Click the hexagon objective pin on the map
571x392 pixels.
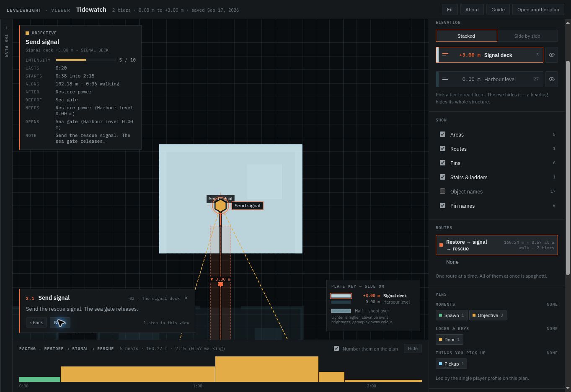(x=220, y=206)
